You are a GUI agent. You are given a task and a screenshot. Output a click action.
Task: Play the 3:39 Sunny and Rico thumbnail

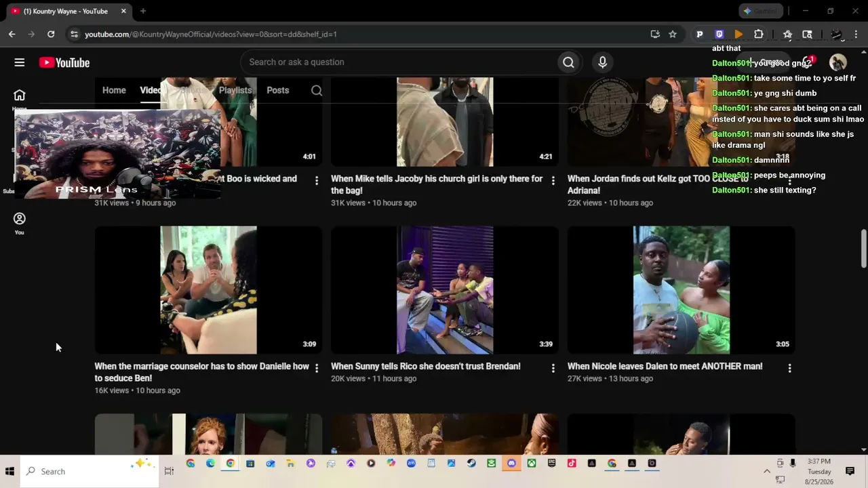click(x=445, y=290)
